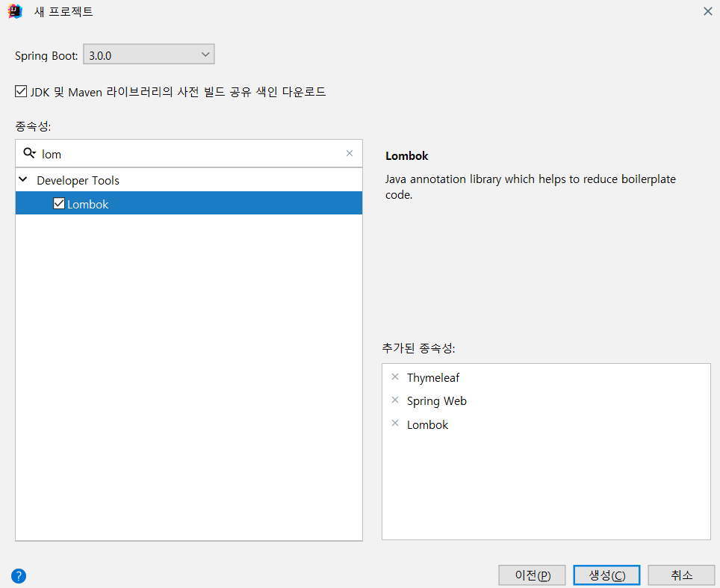Clear the dependency search text
Viewport: 720px width, 588px height.
(350, 153)
